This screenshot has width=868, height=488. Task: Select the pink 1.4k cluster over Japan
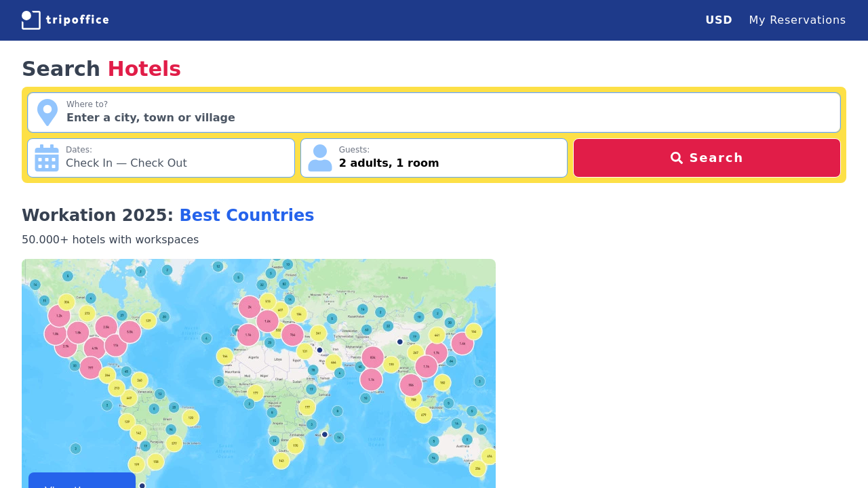coord(462,343)
